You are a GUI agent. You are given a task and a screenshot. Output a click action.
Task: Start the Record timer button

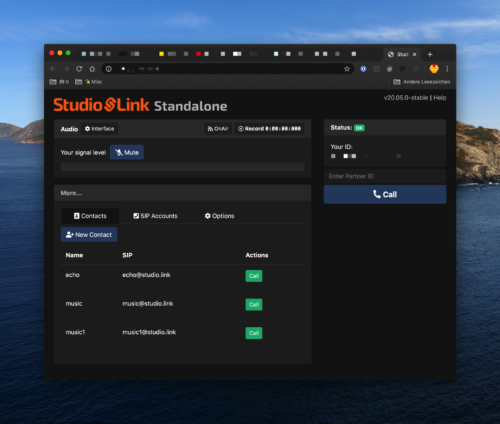[269, 129]
